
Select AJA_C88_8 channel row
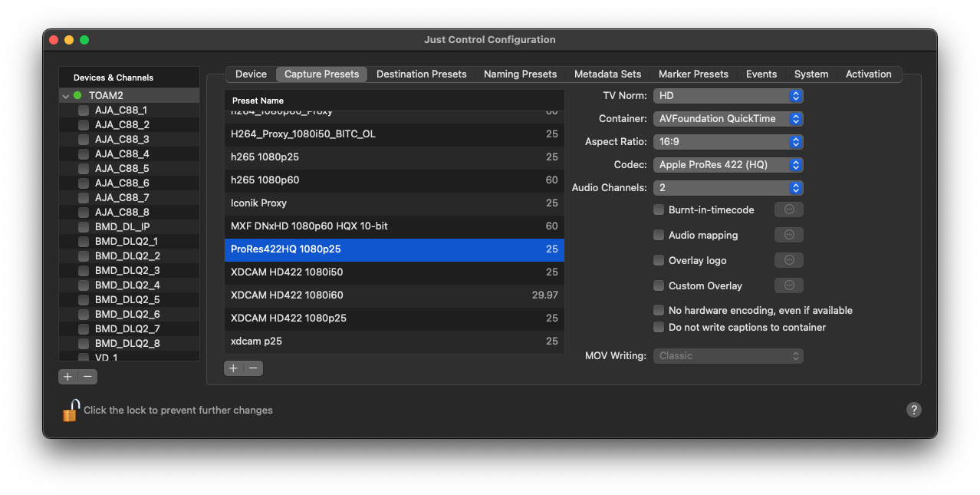[129, 213]
